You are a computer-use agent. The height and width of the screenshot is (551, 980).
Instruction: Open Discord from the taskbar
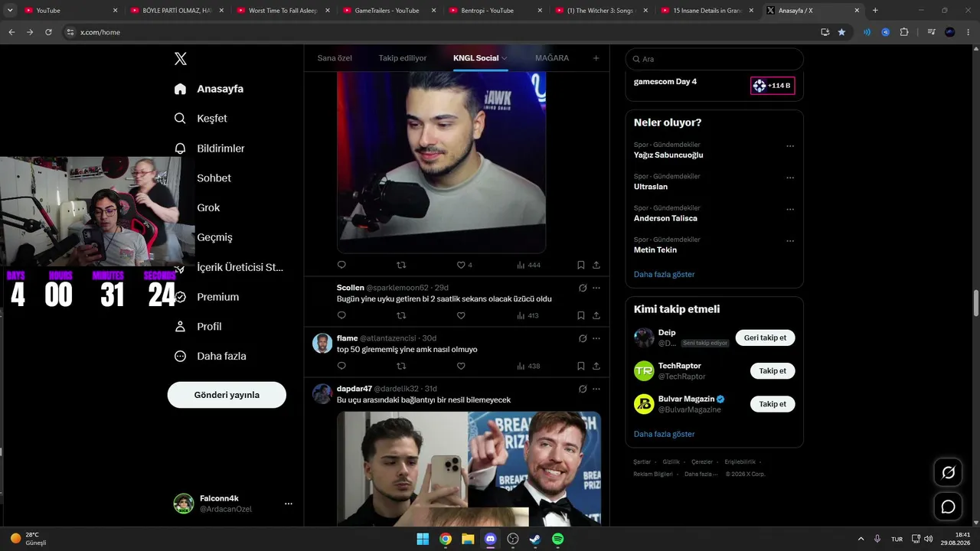coord(491,539)
